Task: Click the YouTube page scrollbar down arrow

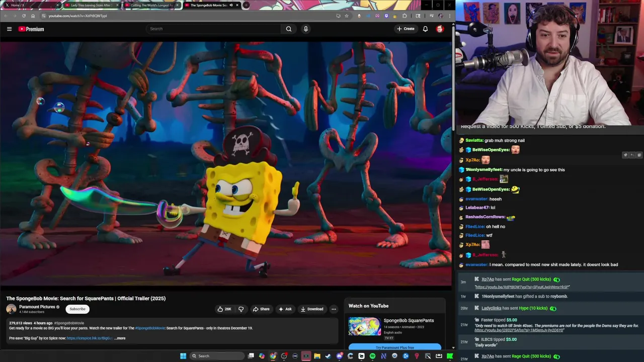Action: (x=453, y=347)
